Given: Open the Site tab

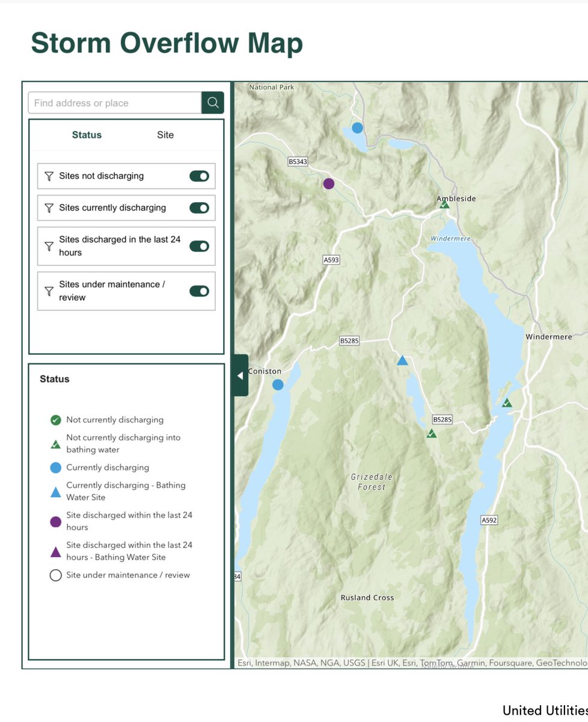Looking at the screenshot, I should pyautogui.click(x=165, y=135).
